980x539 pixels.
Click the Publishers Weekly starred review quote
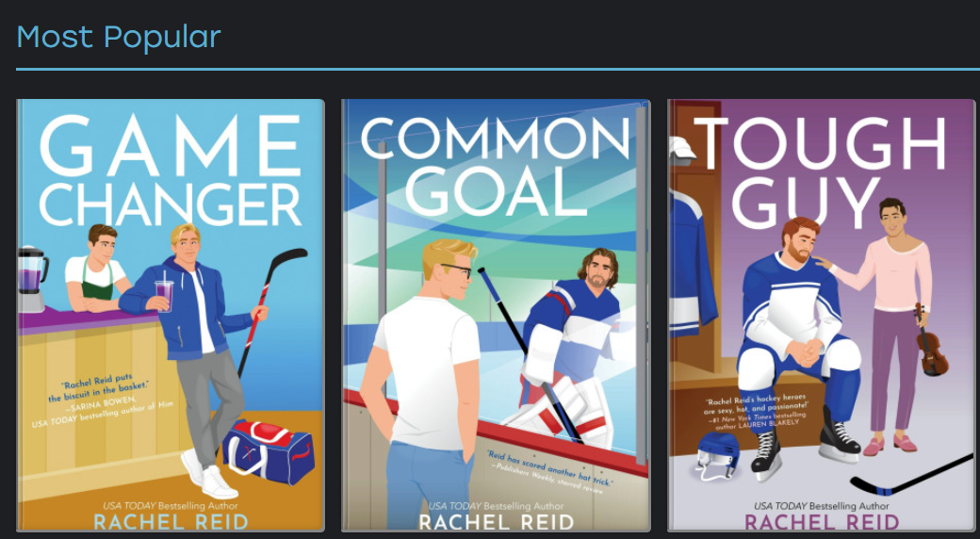click(x=548, y=472)
